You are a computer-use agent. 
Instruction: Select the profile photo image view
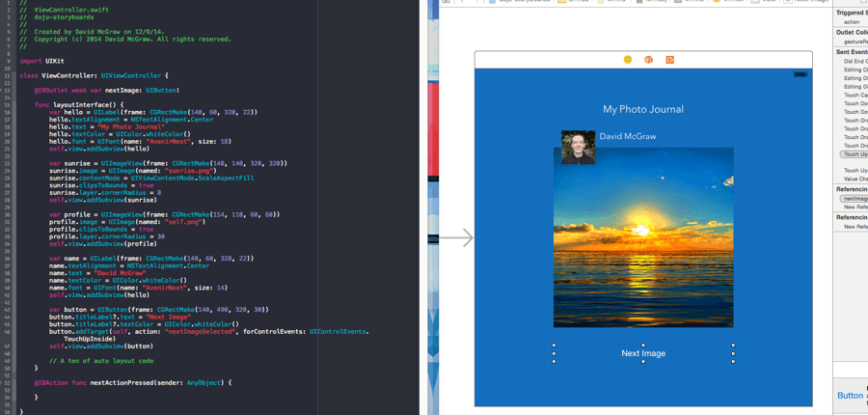(x=578, y=148)
